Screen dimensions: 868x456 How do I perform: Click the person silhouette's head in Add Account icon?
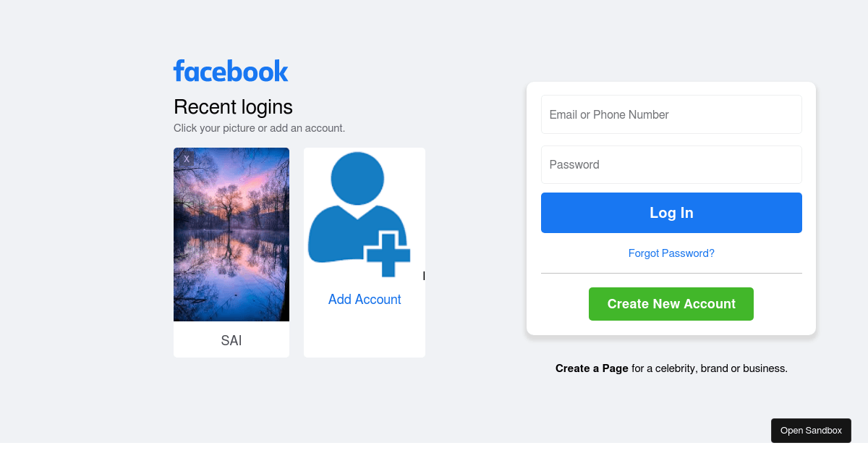(357, 179)
